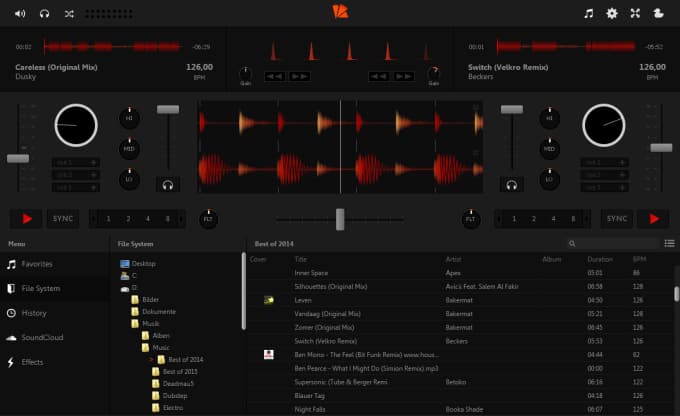Open settings with the gear icon
680x416 pixels.
click(x=612, y=14)
